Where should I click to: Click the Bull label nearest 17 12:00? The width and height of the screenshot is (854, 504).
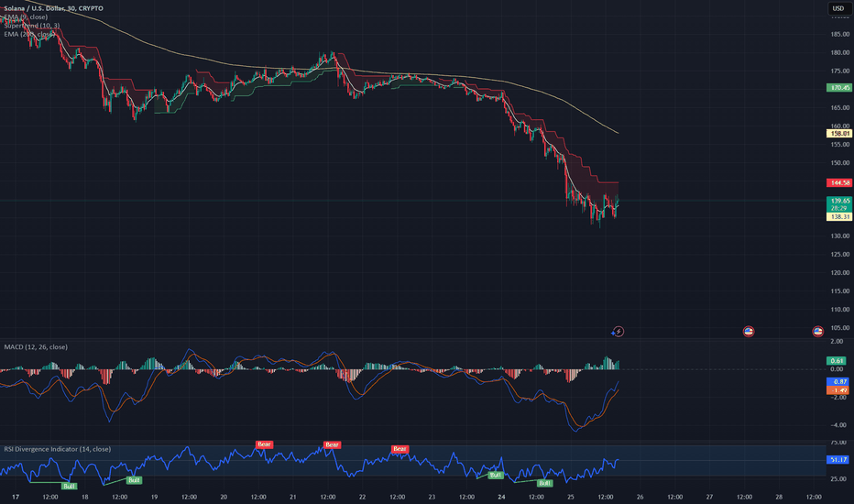click(69, 486)
